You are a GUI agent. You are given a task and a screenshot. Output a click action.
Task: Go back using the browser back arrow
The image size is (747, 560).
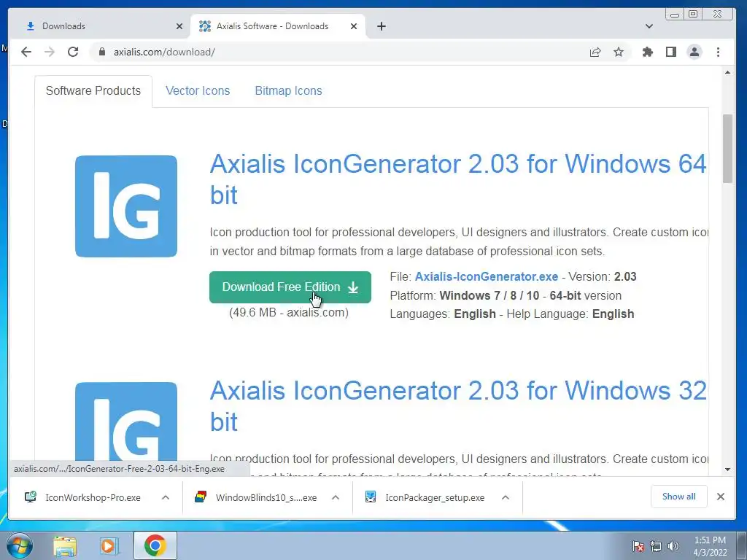26,52
